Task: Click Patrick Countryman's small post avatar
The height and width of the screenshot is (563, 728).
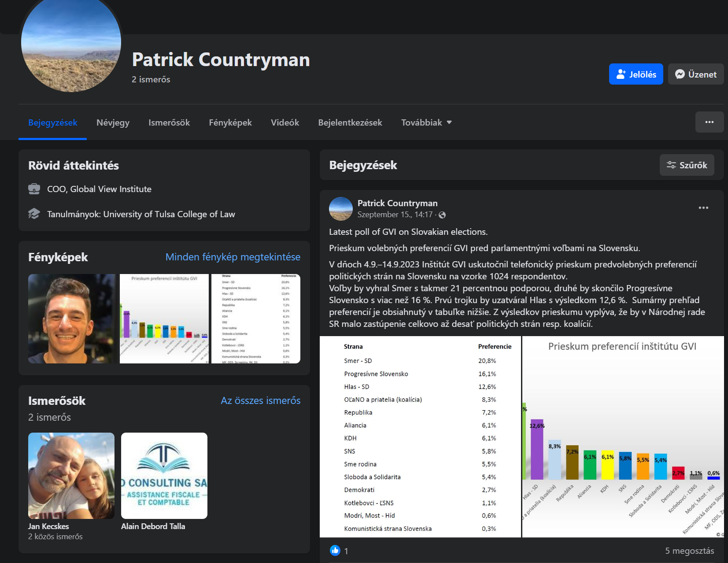Action: point(341,209)
